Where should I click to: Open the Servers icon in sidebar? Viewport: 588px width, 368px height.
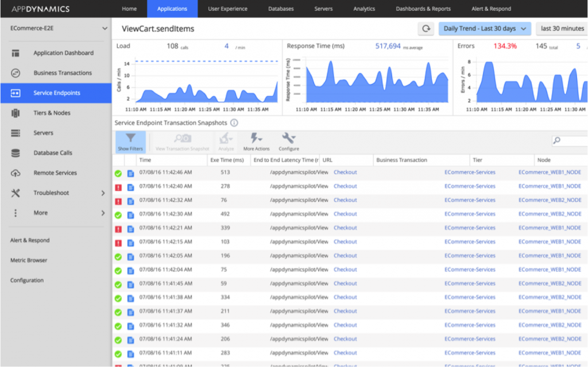point(16,133)
